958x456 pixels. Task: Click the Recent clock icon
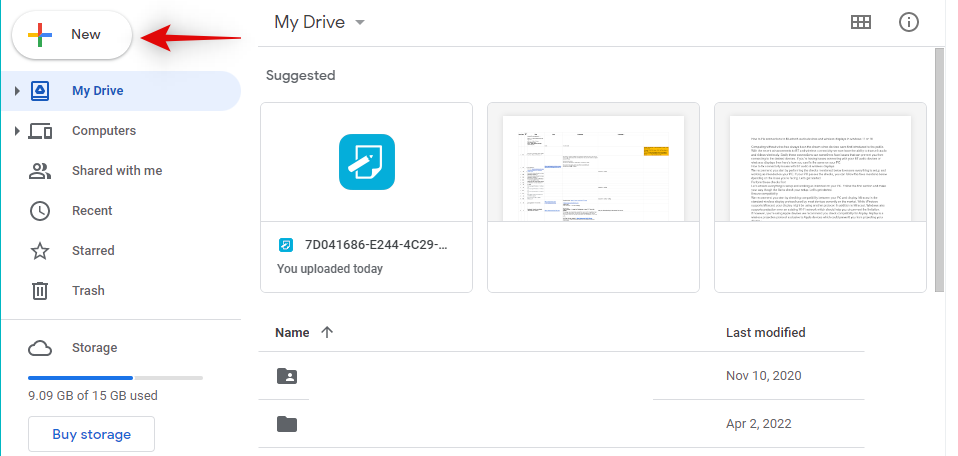tap(40, 211)
